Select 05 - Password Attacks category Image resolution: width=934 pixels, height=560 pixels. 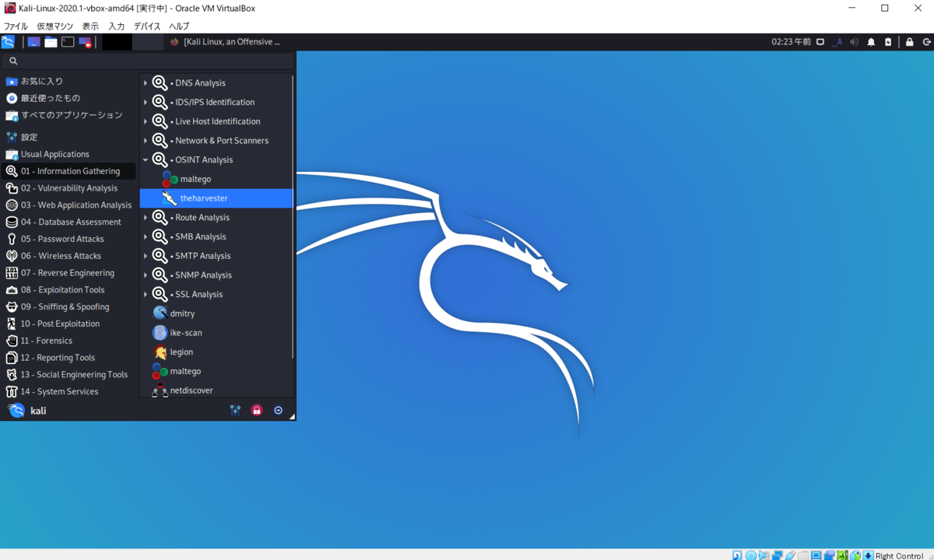tap(69, 239)
